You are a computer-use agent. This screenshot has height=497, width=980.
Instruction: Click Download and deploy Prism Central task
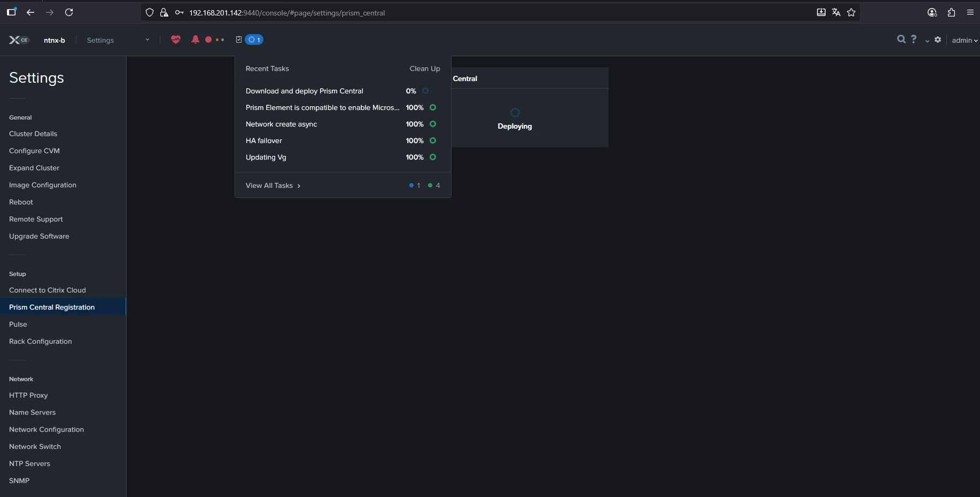tap(305, 91)
